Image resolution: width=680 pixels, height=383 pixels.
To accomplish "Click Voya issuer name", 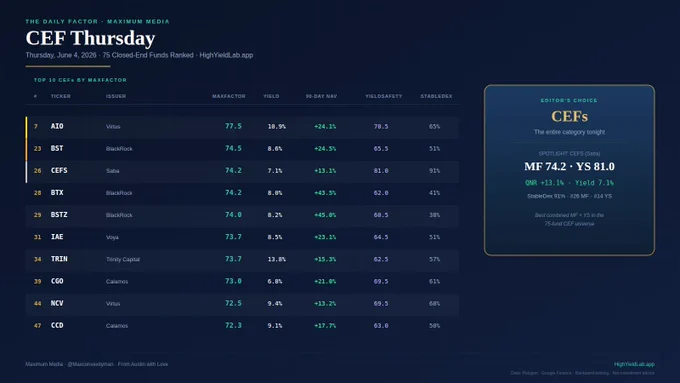I will 112,237.
